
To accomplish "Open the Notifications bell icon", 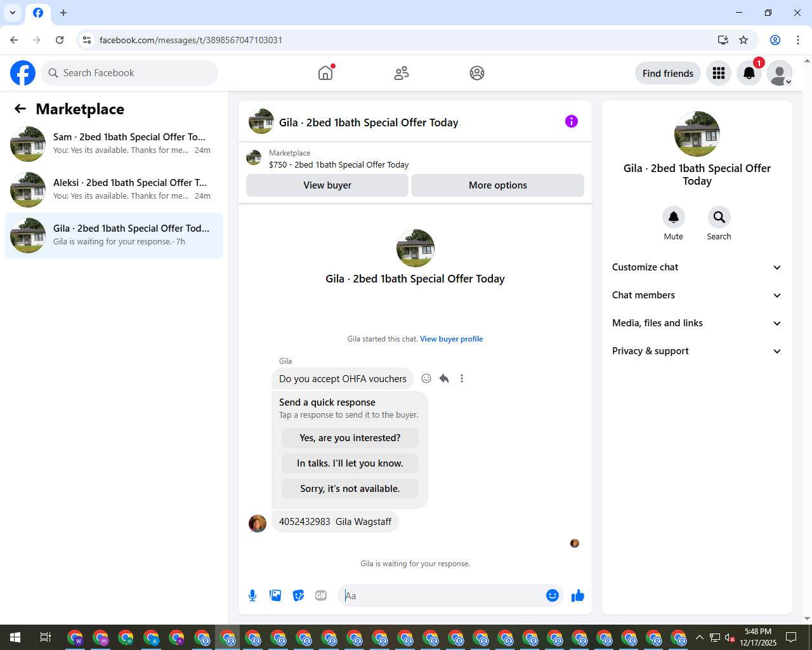I will tap(749, 73).
